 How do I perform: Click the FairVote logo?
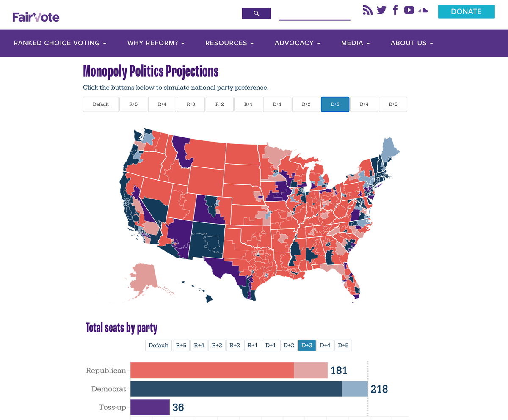click(36, 17)
